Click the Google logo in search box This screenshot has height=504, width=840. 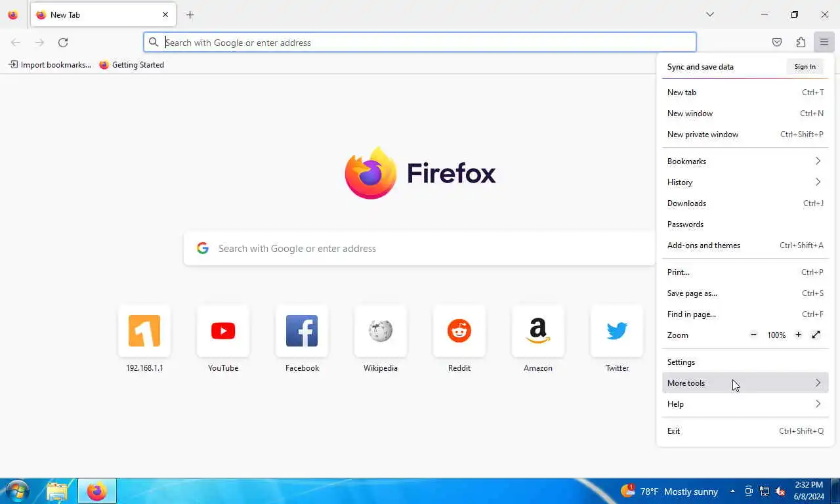203,248
